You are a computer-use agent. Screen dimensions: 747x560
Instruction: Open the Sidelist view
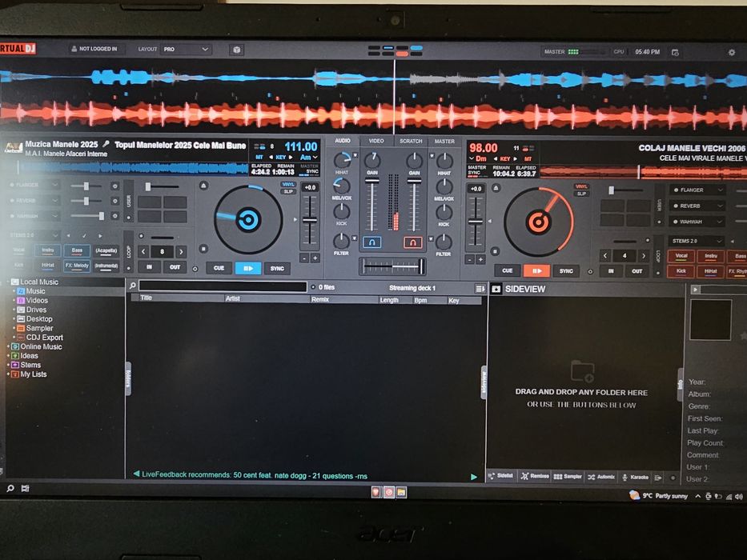pos(500,476)
